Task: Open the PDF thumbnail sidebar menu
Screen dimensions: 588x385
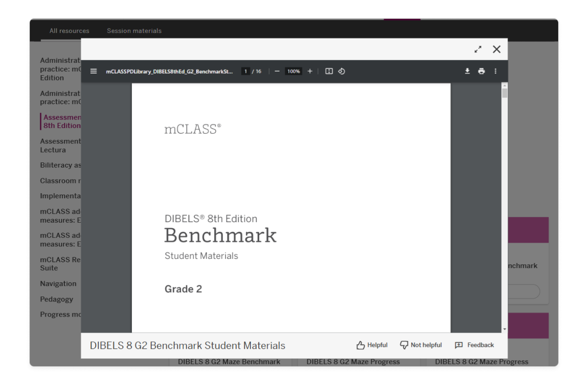Action: pos(93,71)
